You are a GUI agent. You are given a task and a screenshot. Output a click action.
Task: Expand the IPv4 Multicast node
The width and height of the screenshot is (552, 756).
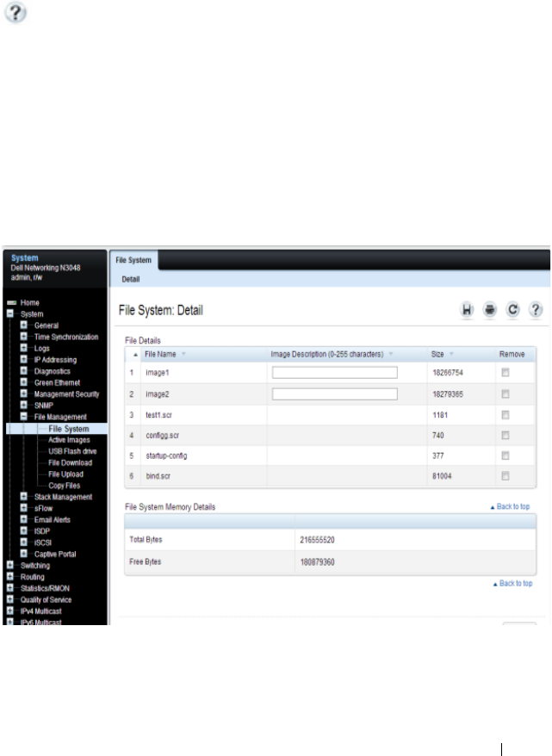[10, 610]
